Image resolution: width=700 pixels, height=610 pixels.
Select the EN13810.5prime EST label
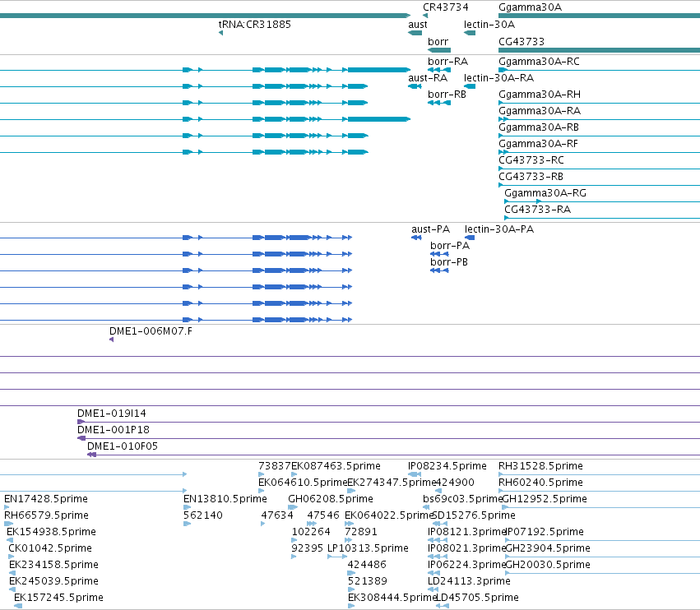click(225, 499)
